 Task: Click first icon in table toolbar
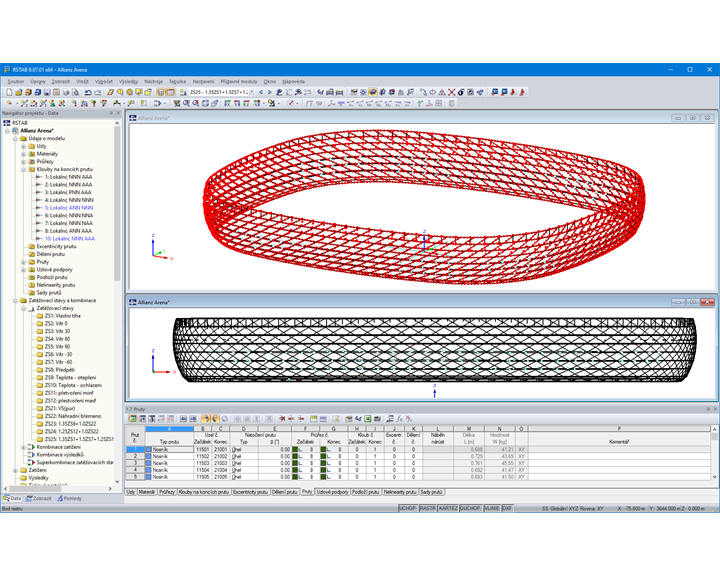[x=133, y=419]
